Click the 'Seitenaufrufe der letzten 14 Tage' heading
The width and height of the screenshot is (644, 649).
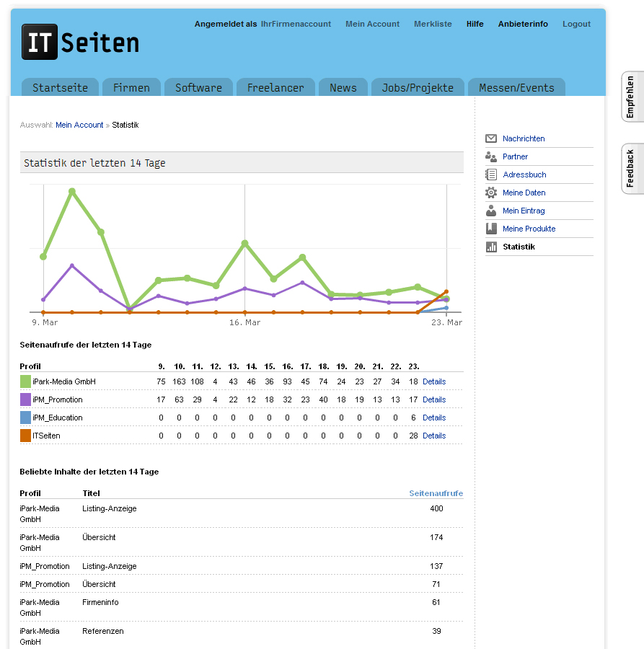coord(86,345)
